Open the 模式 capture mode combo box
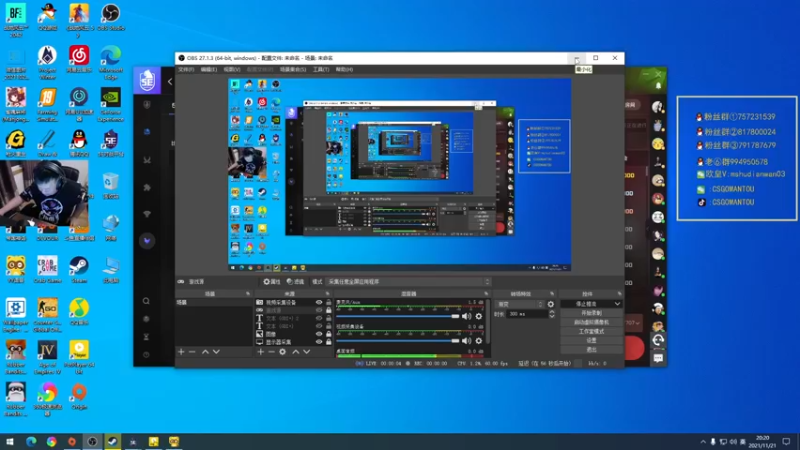The width and height of the screenshot is (800, 450). click(409, 282)
